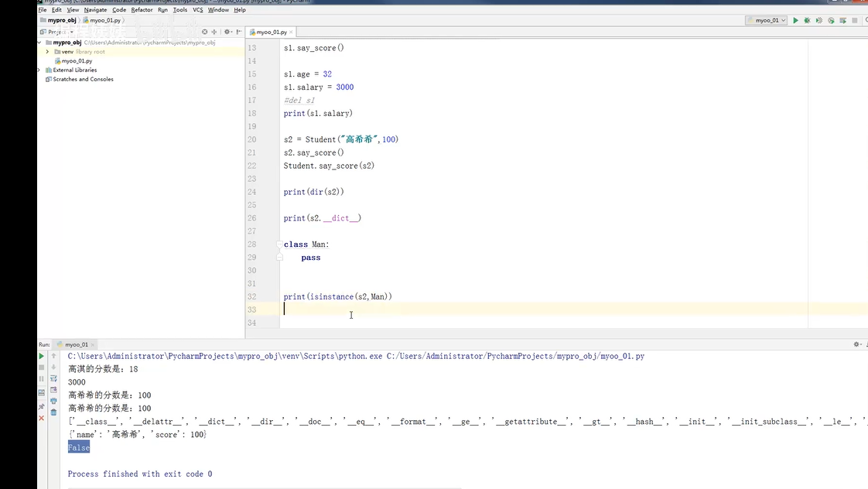The height and width of the screenshot is (489, 868).
Task: Open Run panel settings gear
Action: click(856, 344)
